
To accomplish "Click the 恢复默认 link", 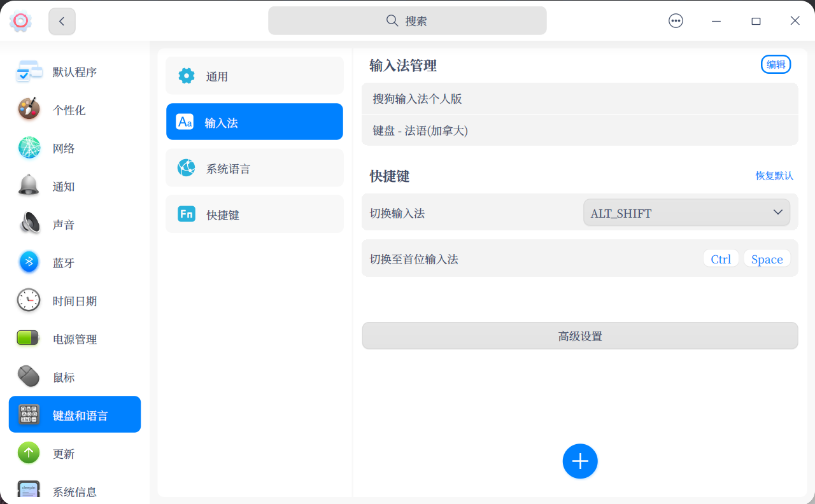I will coord(774,176).
